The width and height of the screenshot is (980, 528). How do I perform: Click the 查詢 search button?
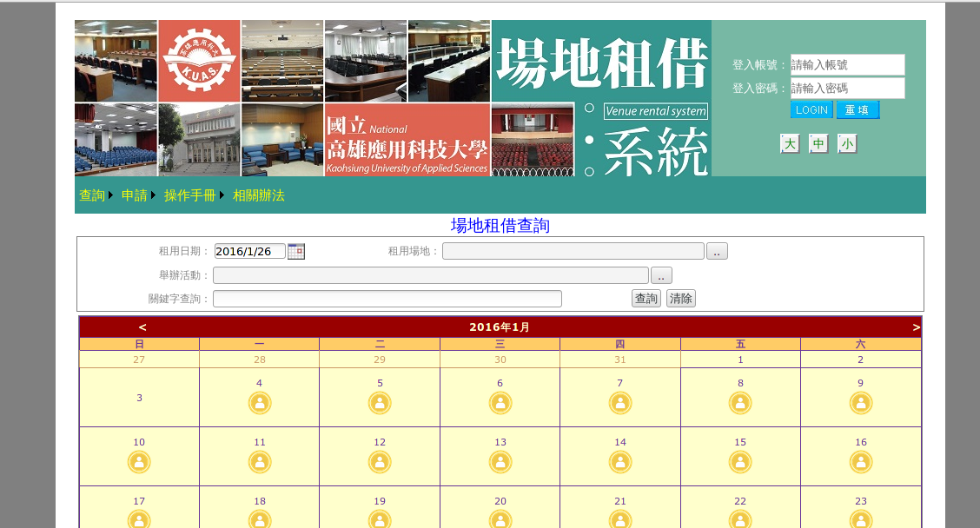(x=646, y=299)
